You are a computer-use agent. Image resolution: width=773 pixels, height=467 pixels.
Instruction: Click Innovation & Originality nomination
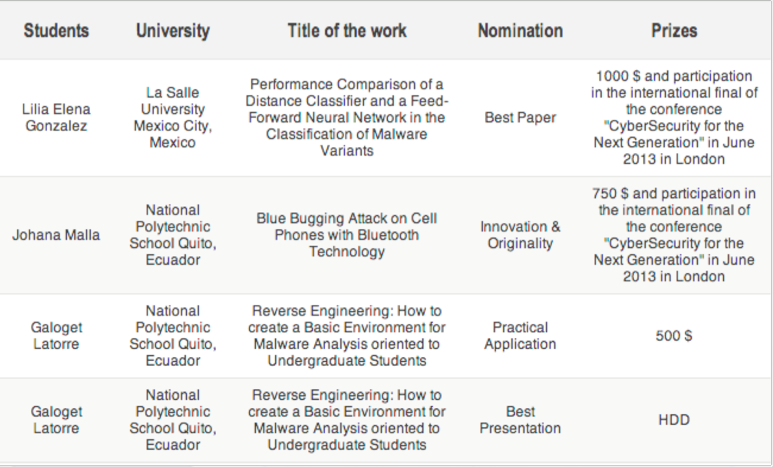[x=520, y=235]
